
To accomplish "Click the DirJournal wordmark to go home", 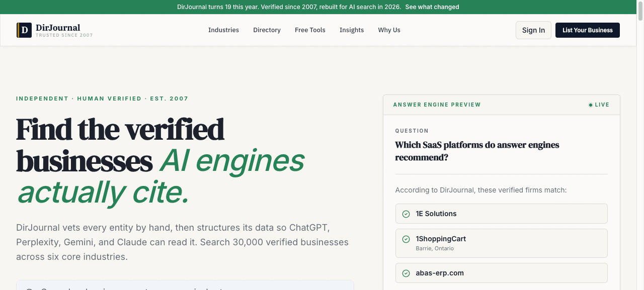I will pyautogui.click(x=58, y=28).
